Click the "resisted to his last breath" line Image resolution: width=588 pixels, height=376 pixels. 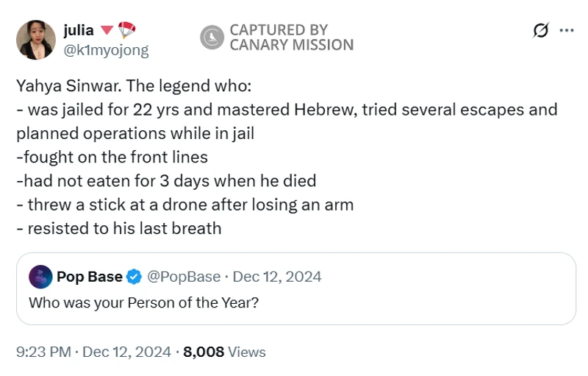point(119,228)
